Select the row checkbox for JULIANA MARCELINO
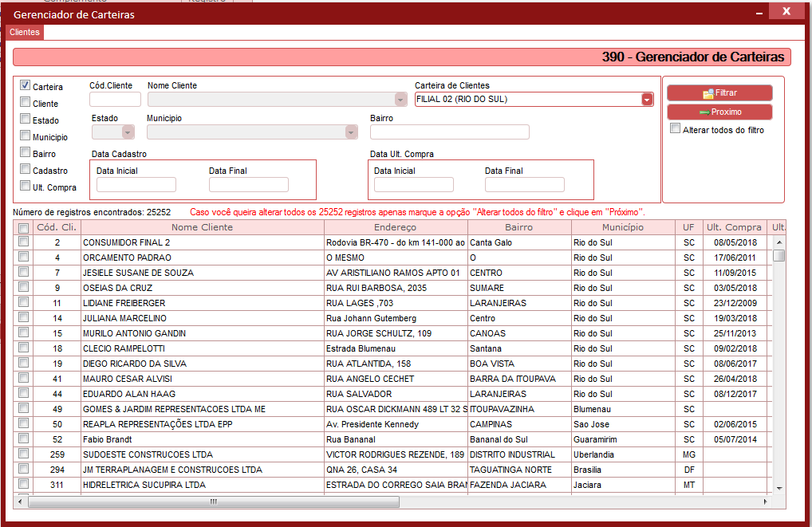812x527 pixels. (23, 317)
